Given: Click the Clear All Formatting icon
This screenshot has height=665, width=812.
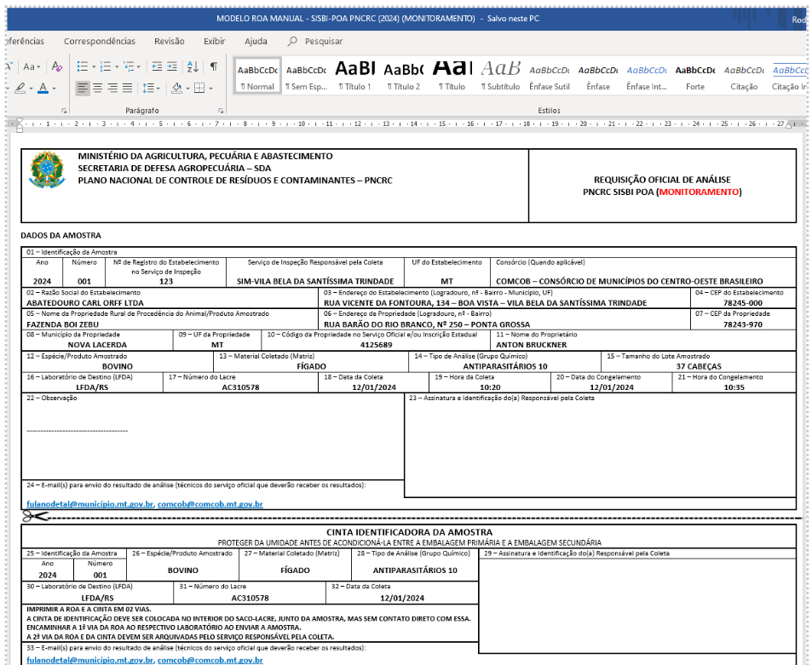Looking at the screenshot, I should [56, 66].
